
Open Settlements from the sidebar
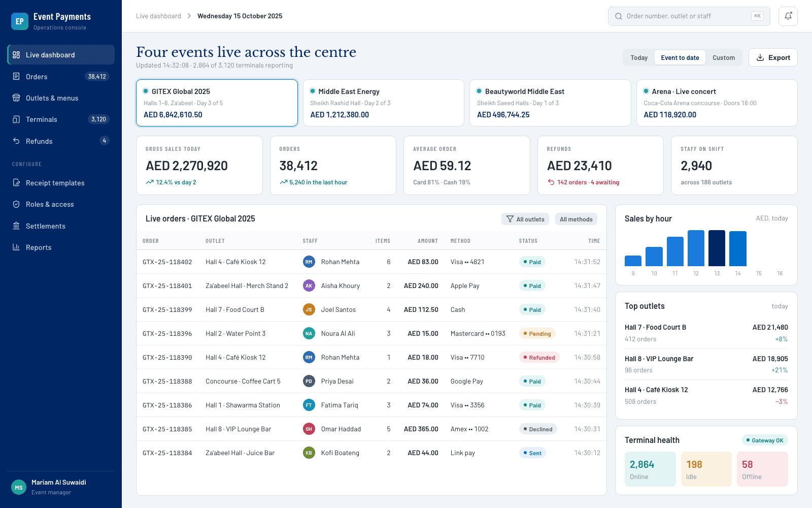point(61,226)
